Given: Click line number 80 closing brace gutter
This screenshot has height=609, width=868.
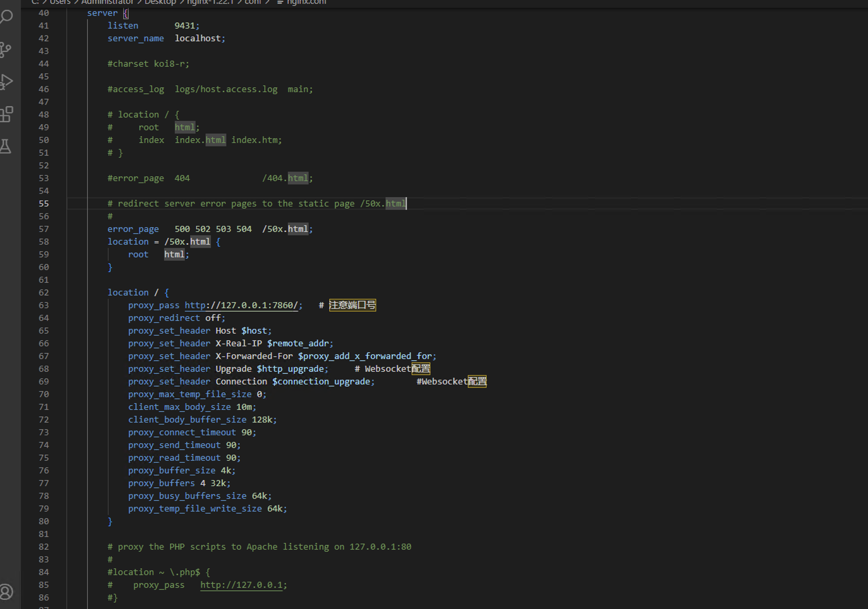Looking at the screenshot, I should tap(44, 522).
